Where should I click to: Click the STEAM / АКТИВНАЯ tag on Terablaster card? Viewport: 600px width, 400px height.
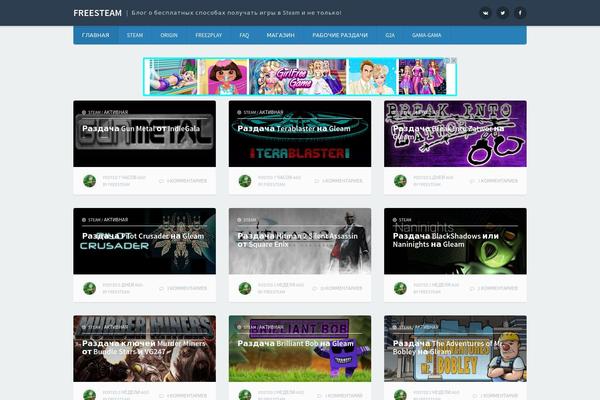click(260, 113)
